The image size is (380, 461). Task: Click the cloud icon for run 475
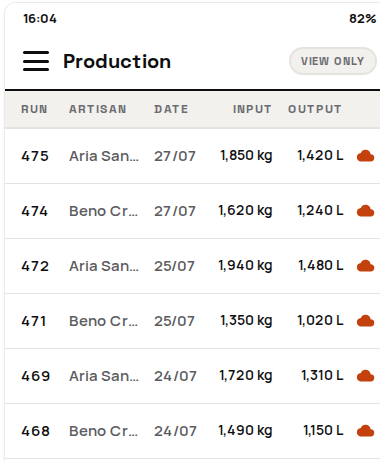[365, 156]
